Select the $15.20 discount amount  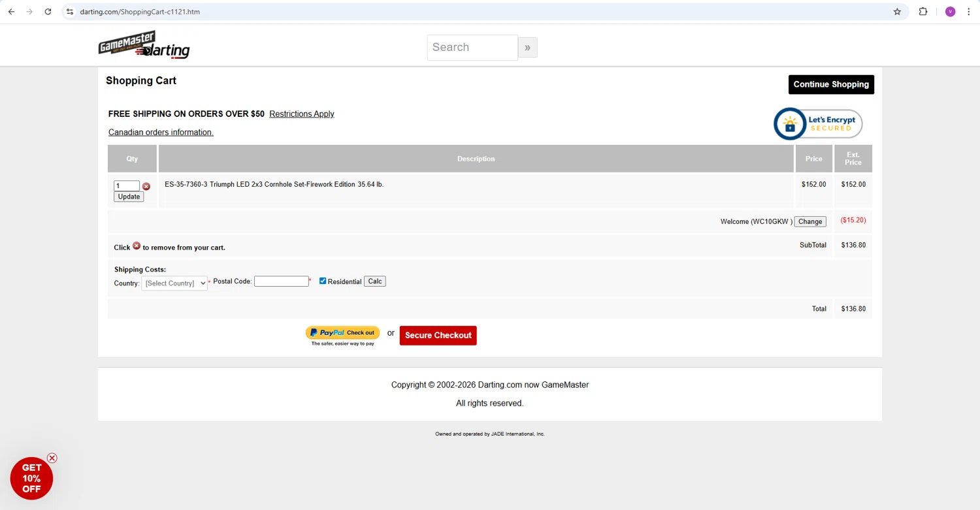[853, 220]
